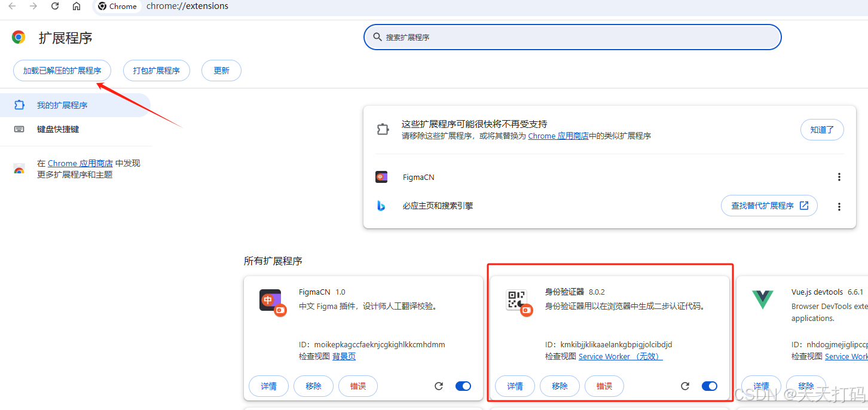
Task: Dismiss warning with 知道了 button
Action: (x=822, y=130)
